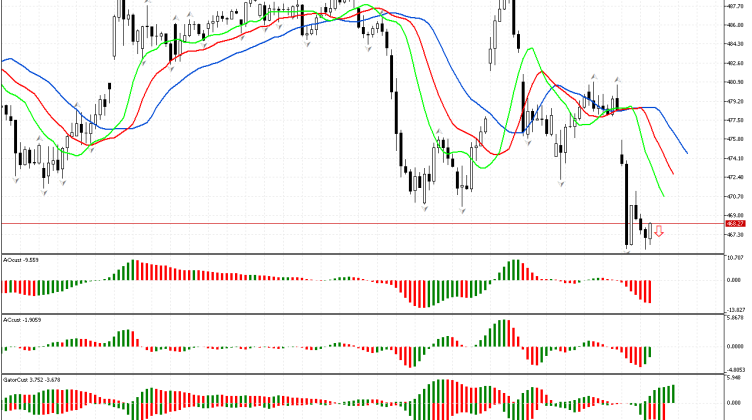Click the 0.0000 level on ACcust scale

click(x=734, y=346)
